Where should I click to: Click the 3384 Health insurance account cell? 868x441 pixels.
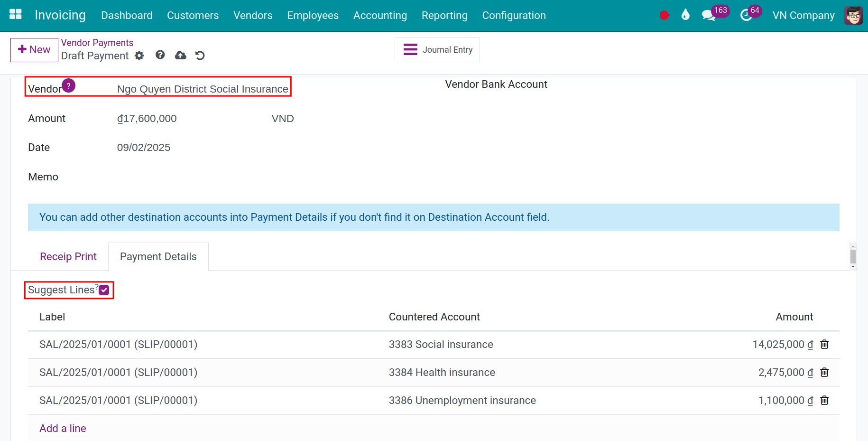coord(442,373)
